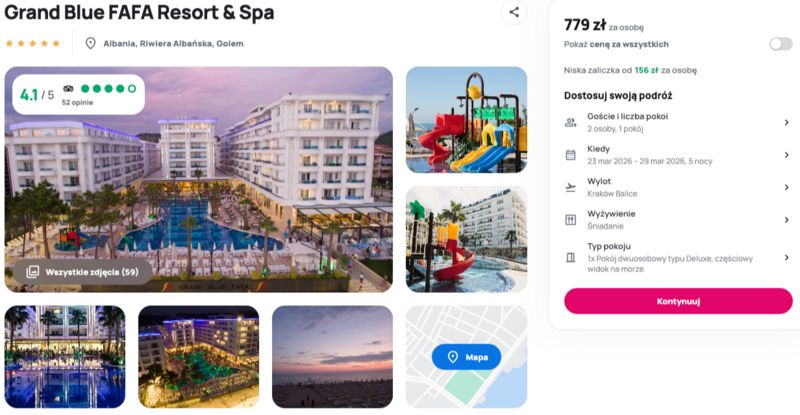Expand Goście i liczba pokoi chevron
The height and width of the screenshot is (415, 800).
786,123
